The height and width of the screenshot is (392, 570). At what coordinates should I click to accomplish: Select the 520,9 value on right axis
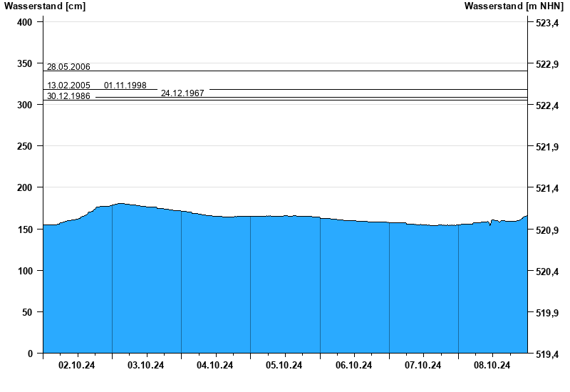pyautogui.click(x=546, y=231)
